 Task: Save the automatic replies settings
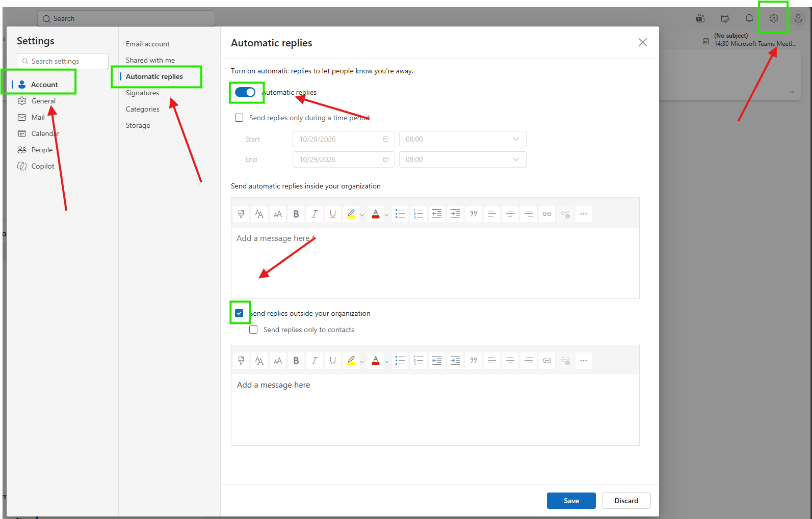[x=571, y=501]
